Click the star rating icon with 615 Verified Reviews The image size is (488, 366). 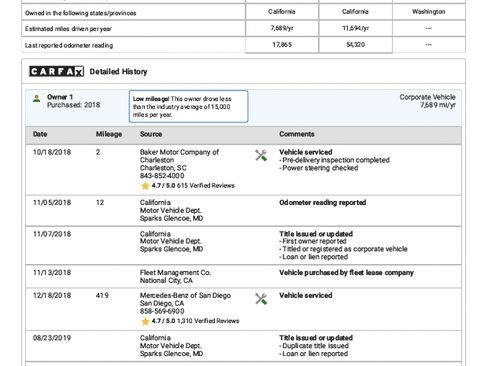pos(145,186)
